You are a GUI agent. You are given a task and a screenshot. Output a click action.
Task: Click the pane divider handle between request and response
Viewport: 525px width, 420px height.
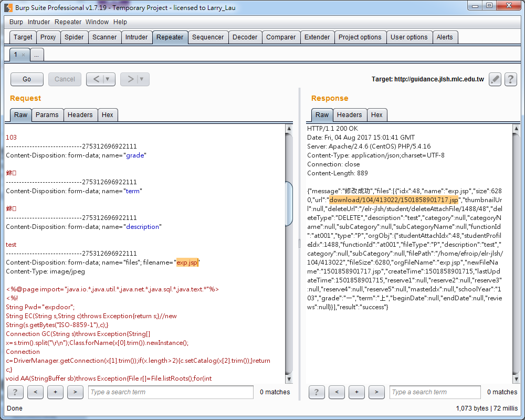click(300, 244)
